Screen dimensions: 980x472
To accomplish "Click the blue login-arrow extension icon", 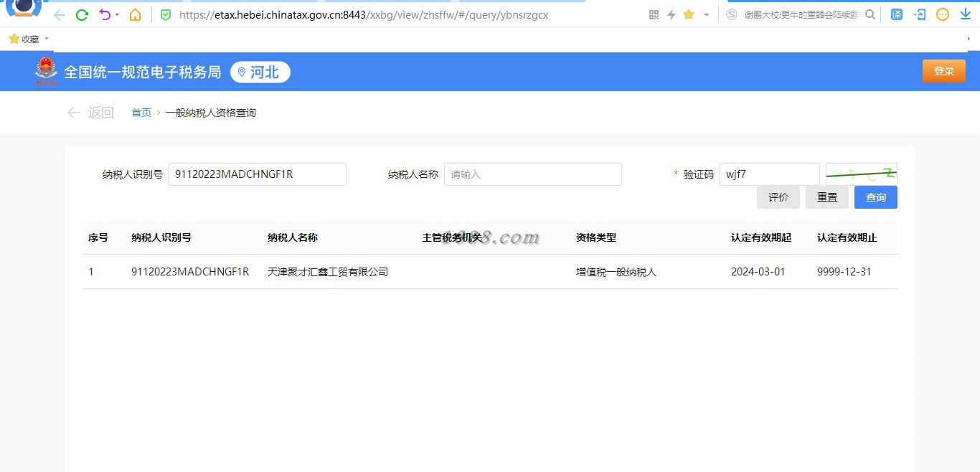I will pyautogui.click(x=920, y=14).
